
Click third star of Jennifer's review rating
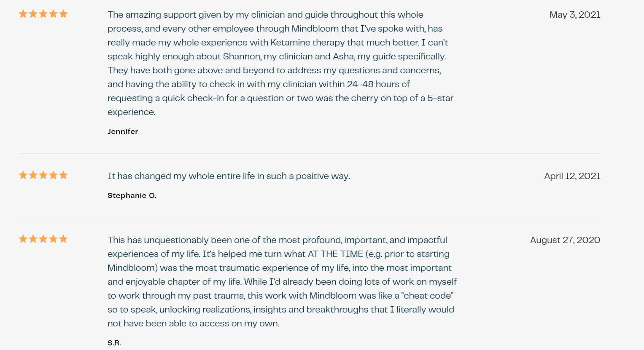pyautogui.click(x=43, y=14)
